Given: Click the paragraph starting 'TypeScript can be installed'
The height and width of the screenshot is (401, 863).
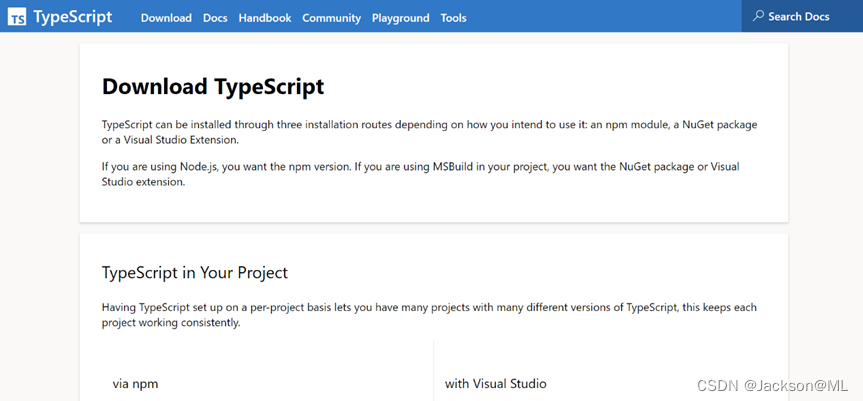Looking at the screenshot, I should pos(429,132).
